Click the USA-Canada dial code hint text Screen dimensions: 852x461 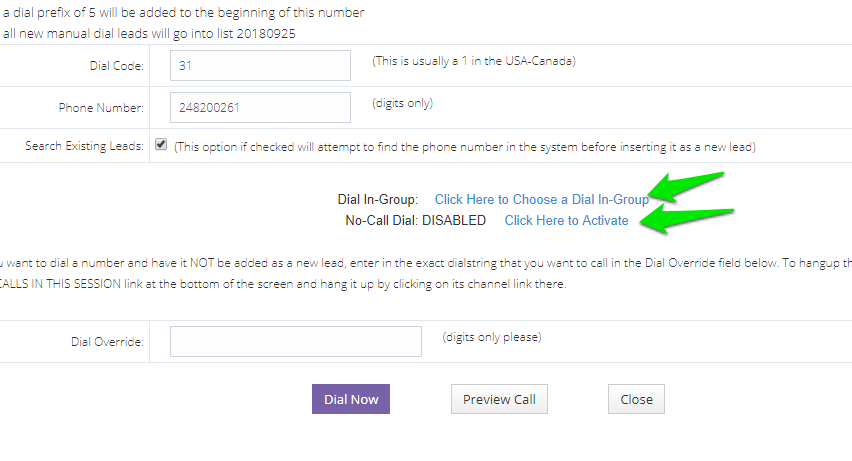click(474, 61)
